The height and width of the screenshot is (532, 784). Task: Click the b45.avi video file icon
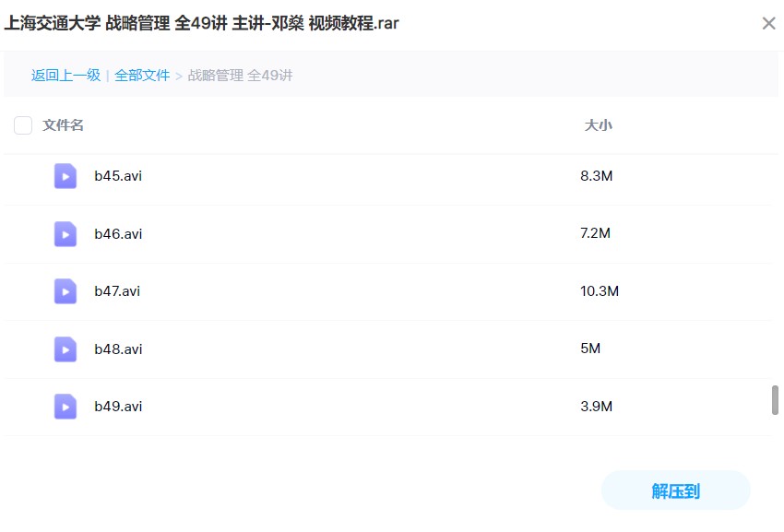coord(65,176)
